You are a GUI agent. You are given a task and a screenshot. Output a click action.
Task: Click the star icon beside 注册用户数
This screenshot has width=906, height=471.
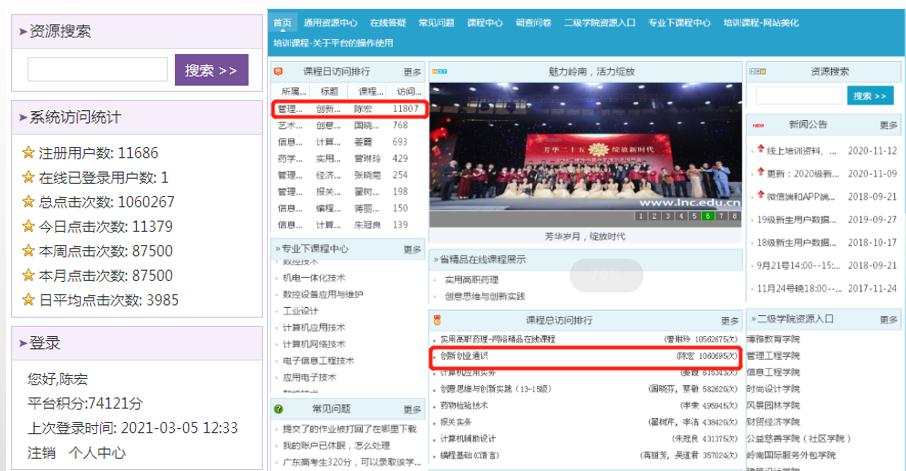28,153
